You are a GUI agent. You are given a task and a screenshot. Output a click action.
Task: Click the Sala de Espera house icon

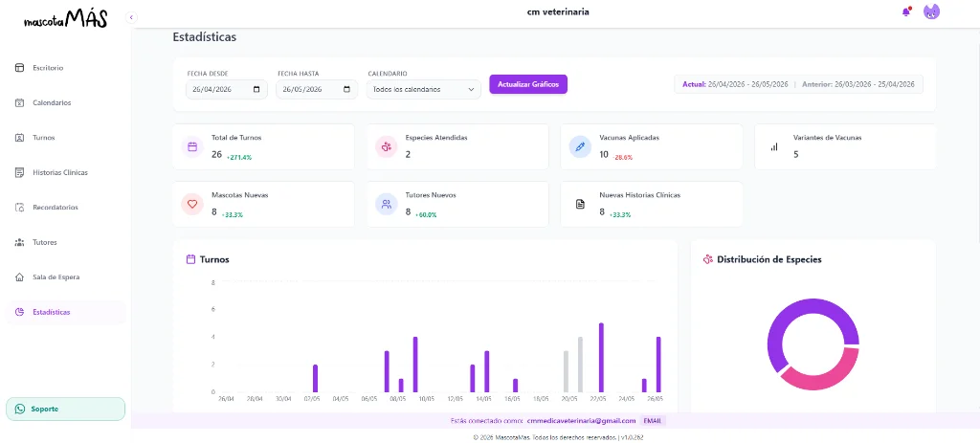coord(19,277)
